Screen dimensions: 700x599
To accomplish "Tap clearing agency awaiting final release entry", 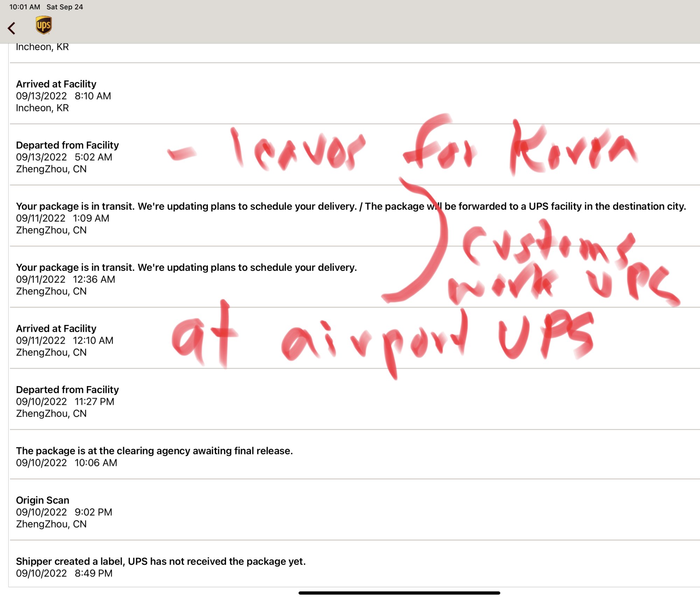I will click(154, 451).
